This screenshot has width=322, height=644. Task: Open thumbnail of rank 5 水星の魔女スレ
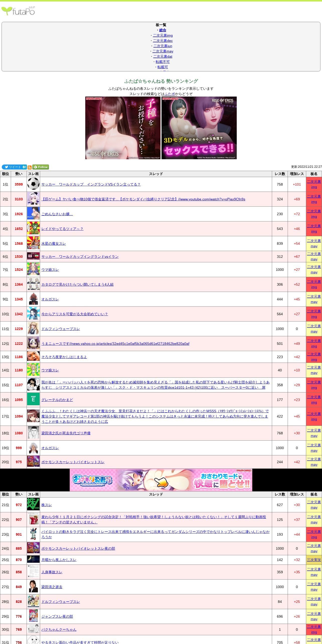33,243
